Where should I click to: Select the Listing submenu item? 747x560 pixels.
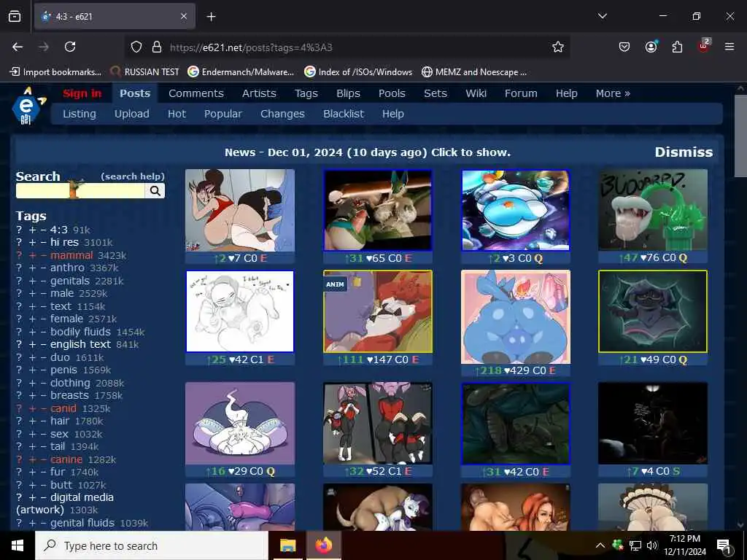[x=79, y=114]
